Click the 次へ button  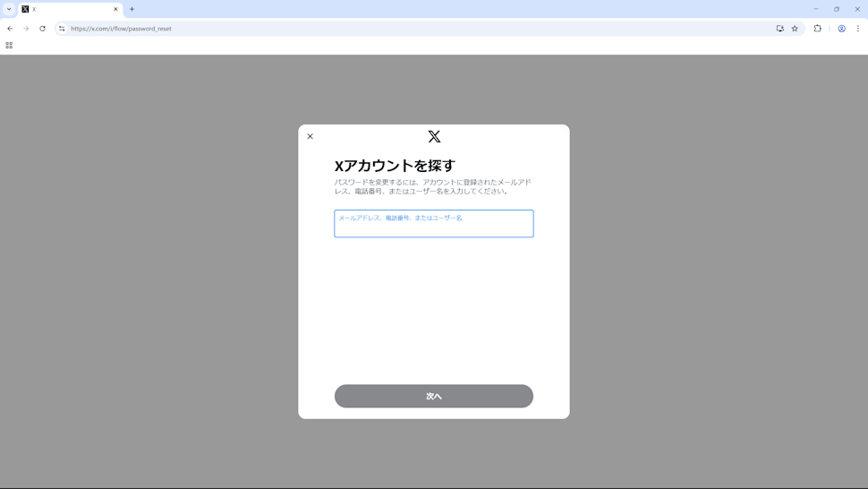coord(434,396)
